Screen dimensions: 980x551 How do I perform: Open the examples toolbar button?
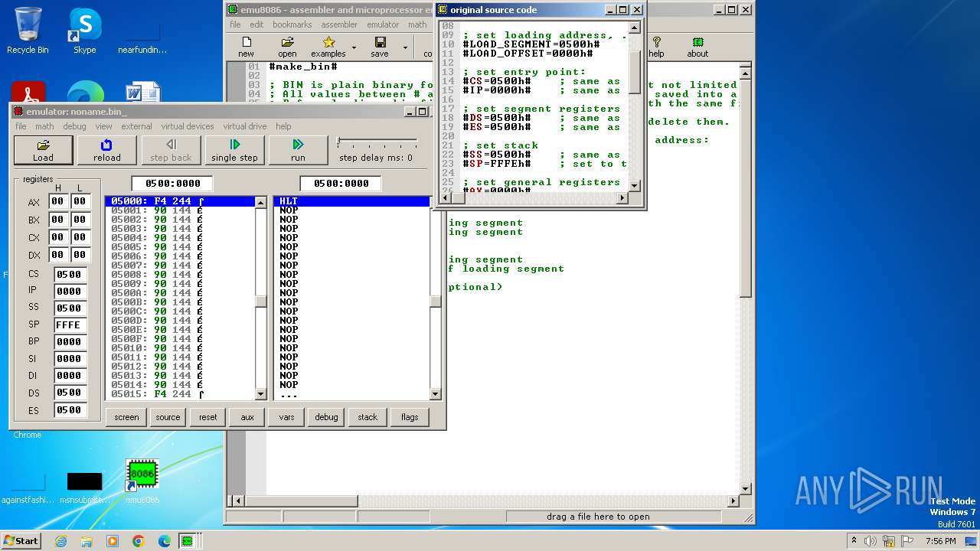[328, 47]
